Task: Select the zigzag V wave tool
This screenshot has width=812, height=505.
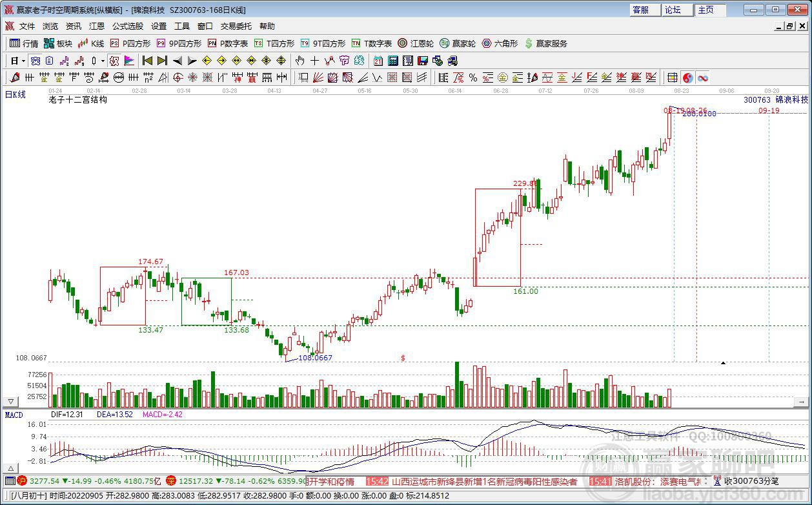Action: click(x=378, y=77)
